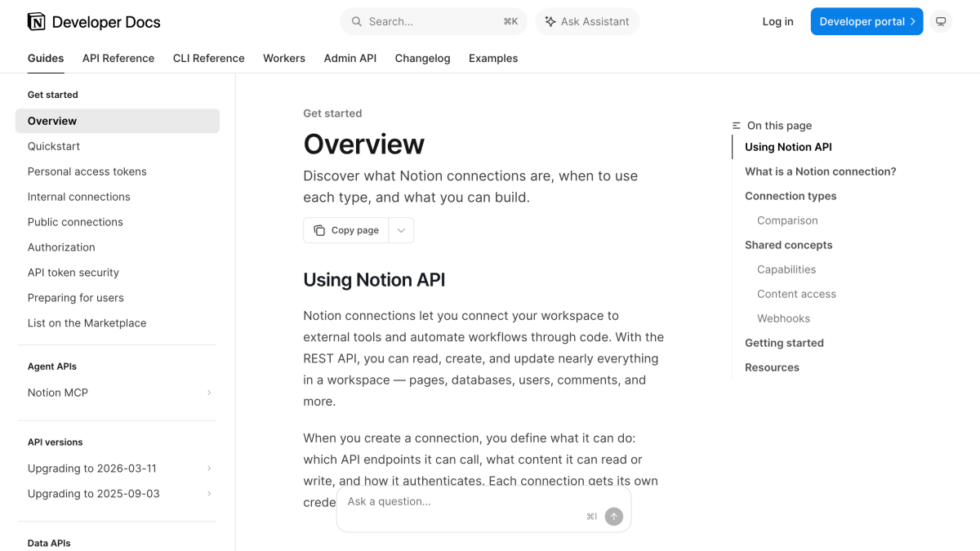Viewport: 980px width, 551px height.
Task: Open the Examples tab
Action: click(493, 58)
